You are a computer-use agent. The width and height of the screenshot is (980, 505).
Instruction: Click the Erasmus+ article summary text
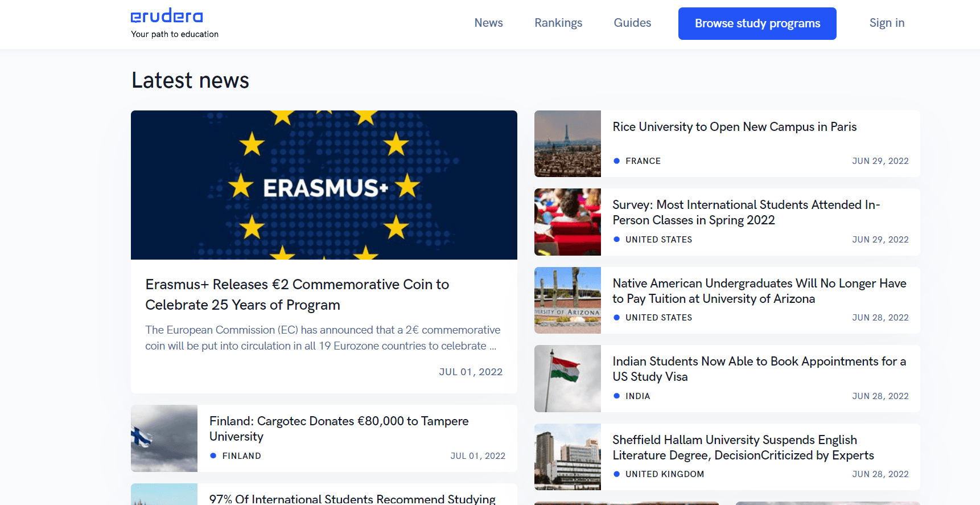[x=323, y=338]
